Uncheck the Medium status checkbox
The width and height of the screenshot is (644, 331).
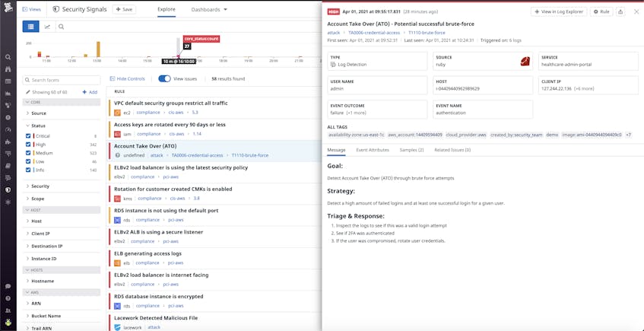[28, 153]
